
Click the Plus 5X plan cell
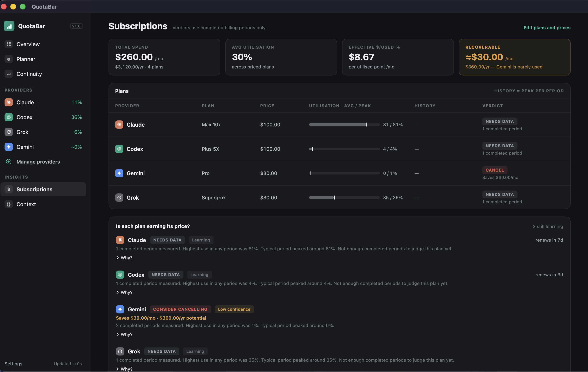[x=210, y=149]
